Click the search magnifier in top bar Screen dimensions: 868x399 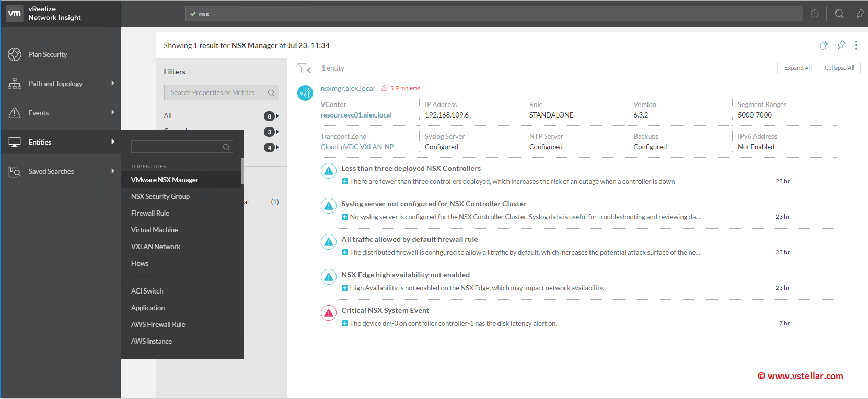point(839,14)
